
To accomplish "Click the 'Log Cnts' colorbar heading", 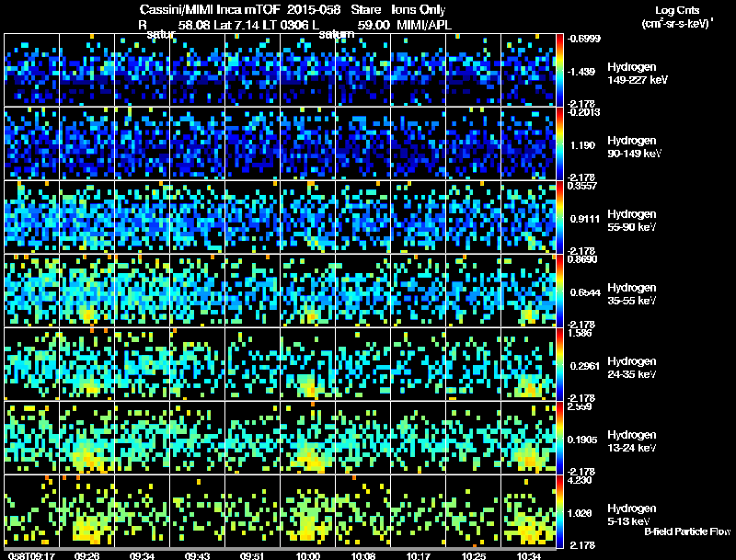I will click(677, 10).
